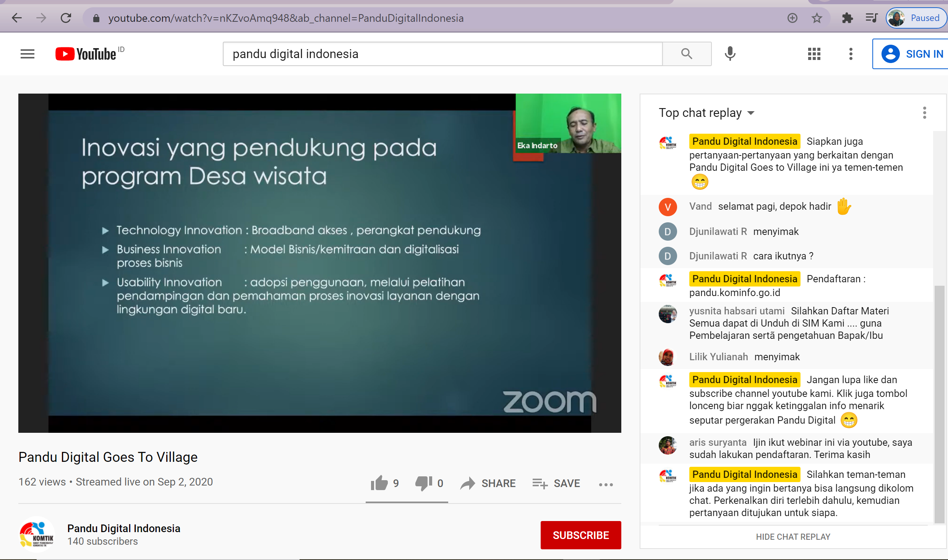Open YouTube apps grid icon
The height and width of the screenshot is (560, 948).
(x=814, y=54)
